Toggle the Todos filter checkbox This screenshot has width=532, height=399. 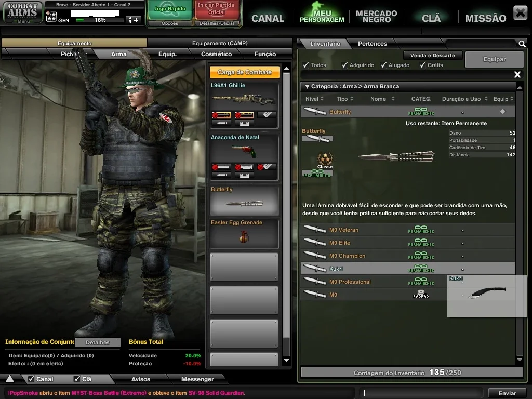click(306, 64)
